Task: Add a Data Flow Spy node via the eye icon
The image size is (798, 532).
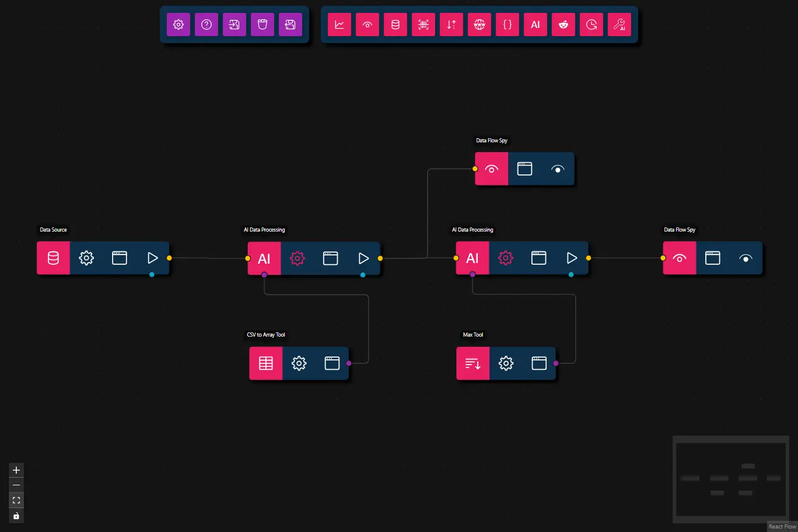Action: 367,24
